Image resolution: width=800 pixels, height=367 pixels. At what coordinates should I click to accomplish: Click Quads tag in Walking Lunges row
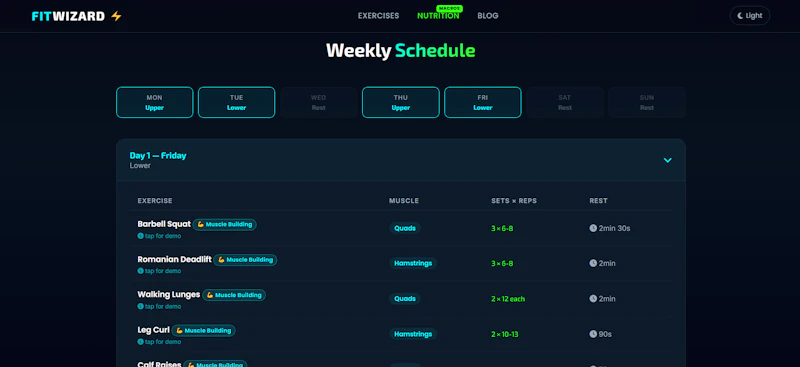click(405, 299)
